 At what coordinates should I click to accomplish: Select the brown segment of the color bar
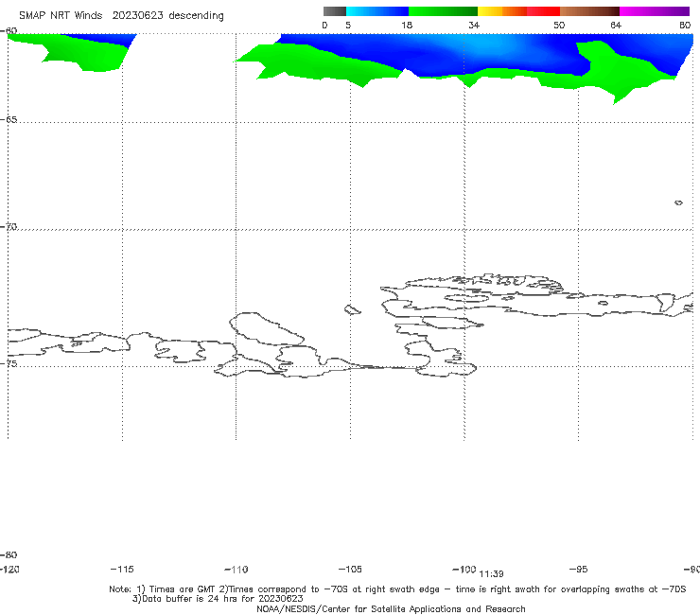pyautogui.click(x=589, y=11)
